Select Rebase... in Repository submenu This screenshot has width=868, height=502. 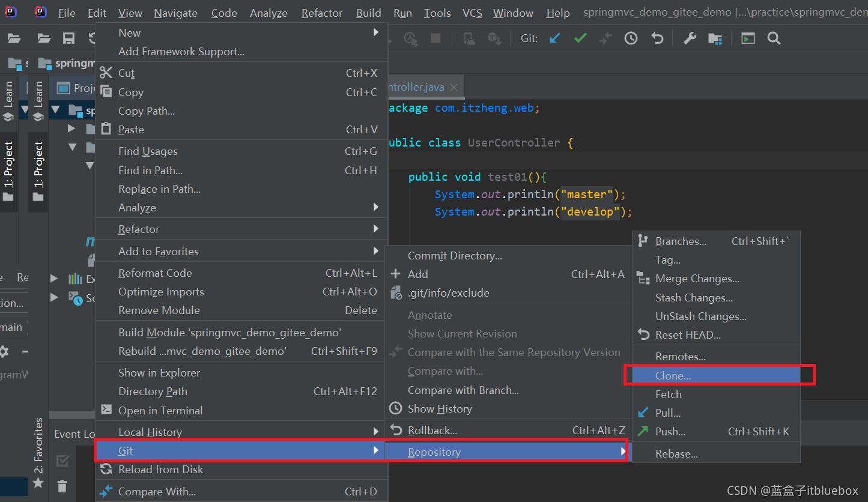717,454
